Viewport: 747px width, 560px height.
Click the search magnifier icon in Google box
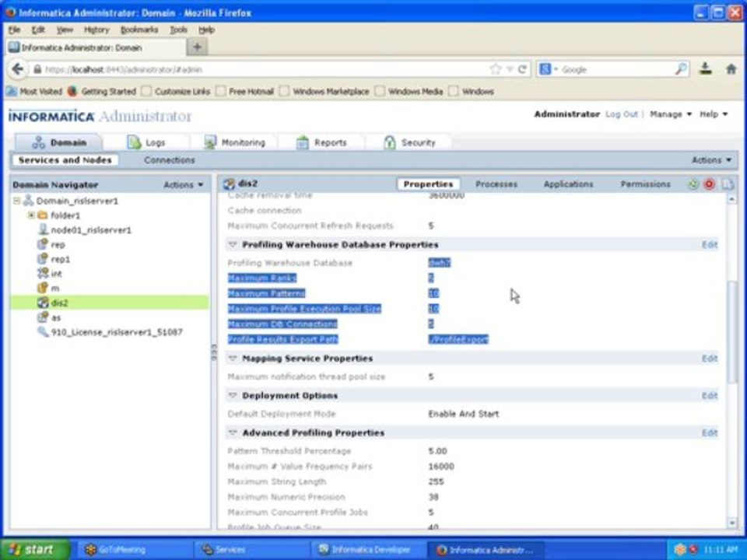[x=682, y=69]
